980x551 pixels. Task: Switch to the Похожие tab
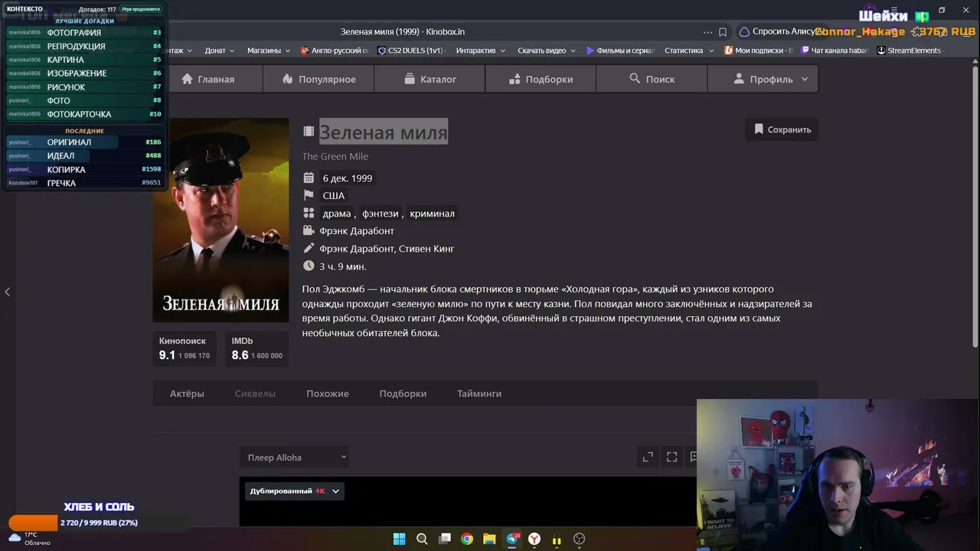tap(328, 393)
